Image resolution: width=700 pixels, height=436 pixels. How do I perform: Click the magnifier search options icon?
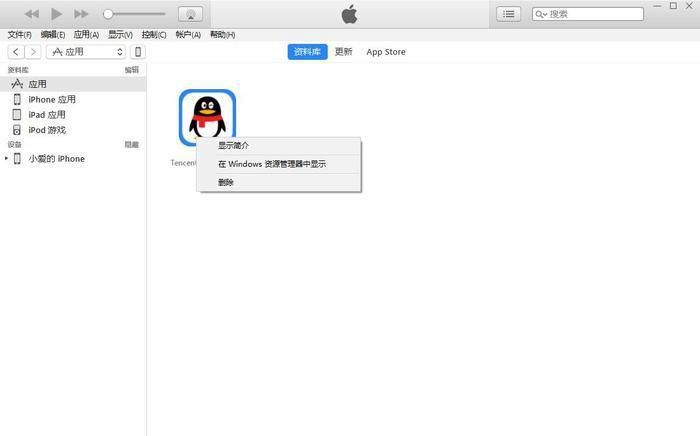pos(541,14)
